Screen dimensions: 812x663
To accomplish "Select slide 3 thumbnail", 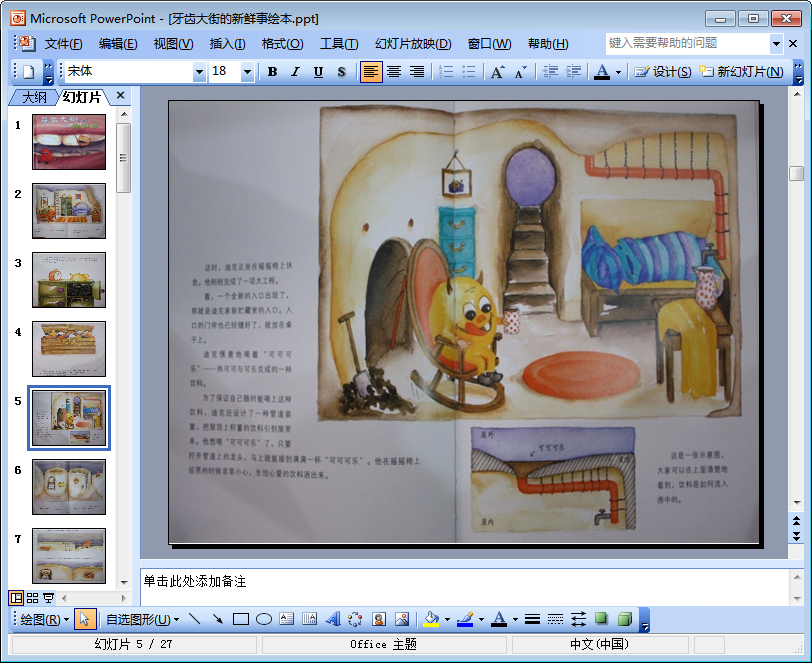I will 69,280.
